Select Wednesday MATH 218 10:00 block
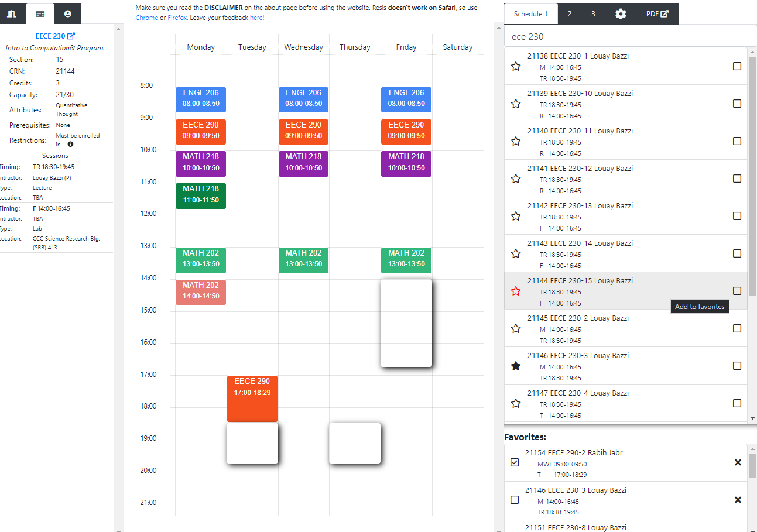757x532 pixels. click(x=303, y=164)
